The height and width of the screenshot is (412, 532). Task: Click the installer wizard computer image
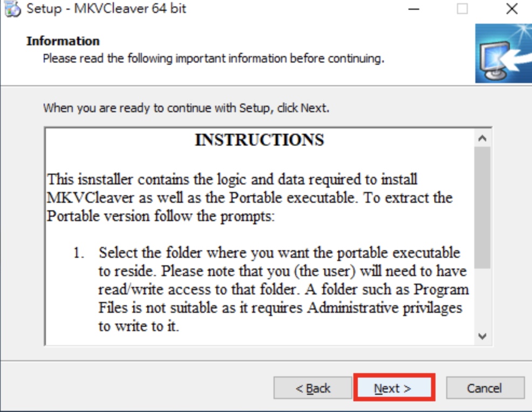(x=503, y=53)
